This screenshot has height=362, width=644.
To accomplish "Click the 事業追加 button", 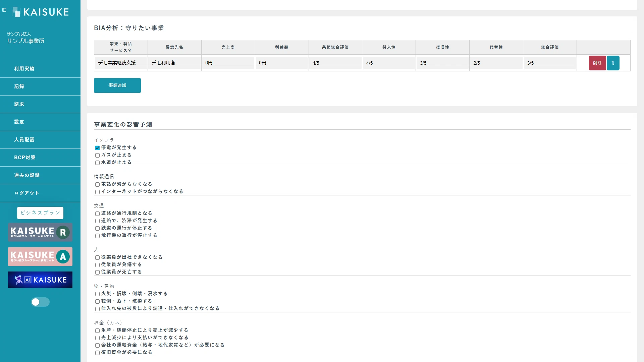I will (117, 85).
